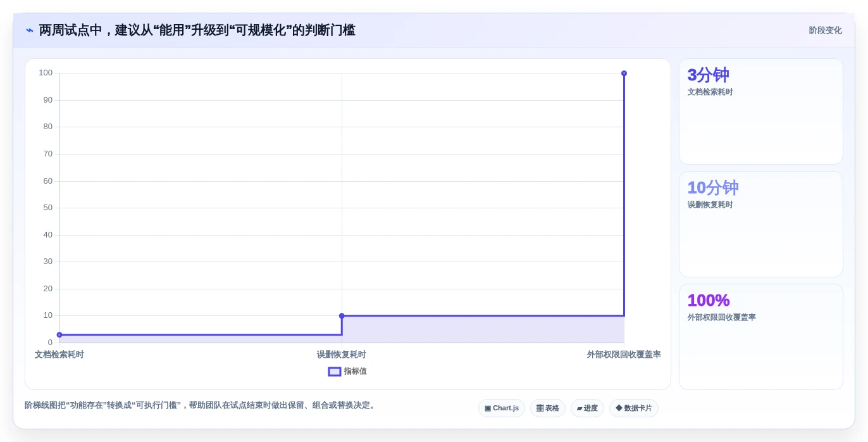The width and height of the screenshot is (868, 442).
Task: Click y-axis label 50
Action: (47, 208)
